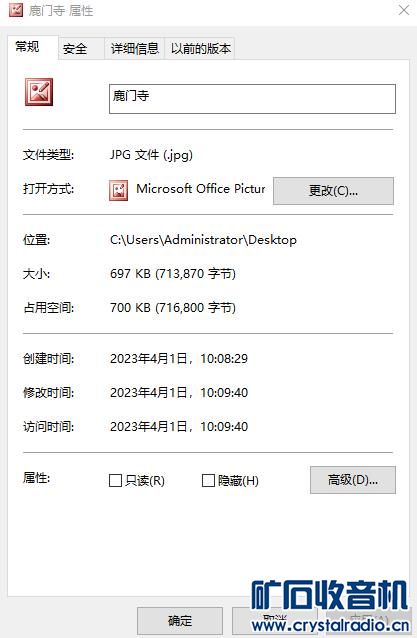Screen dimensions: 417x638
Task: Click the Microsoft Office Picture Manager icon
Action: click(118, 190)
